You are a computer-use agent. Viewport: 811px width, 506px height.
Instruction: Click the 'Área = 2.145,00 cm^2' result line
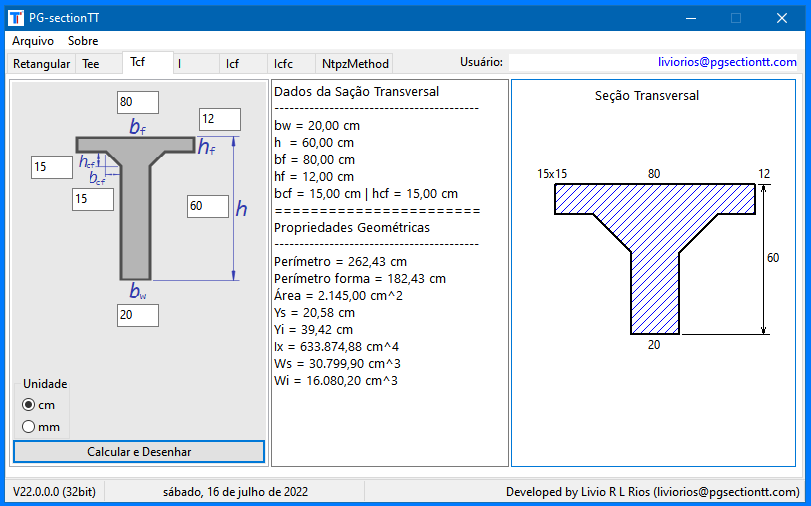point(338,295)
